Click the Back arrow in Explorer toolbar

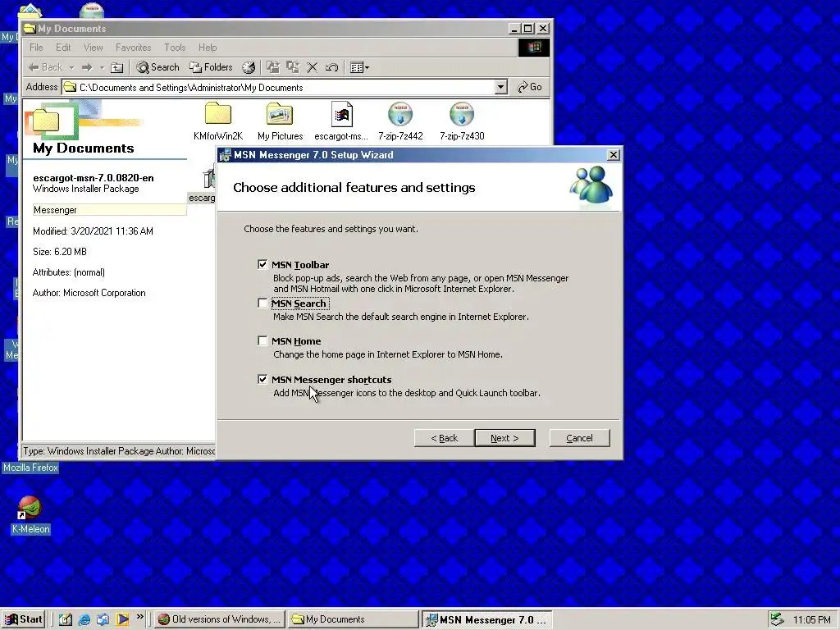point(45,67)
